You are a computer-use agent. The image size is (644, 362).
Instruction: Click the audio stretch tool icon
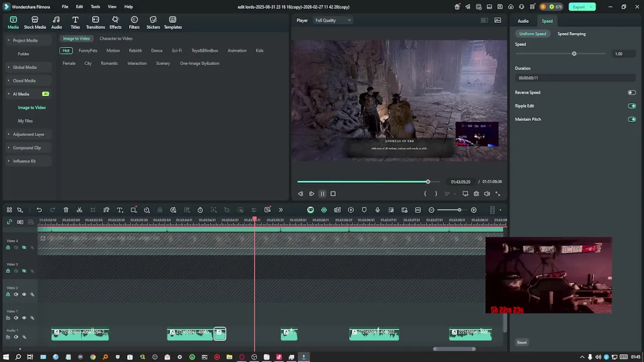[x=106, y=210]
